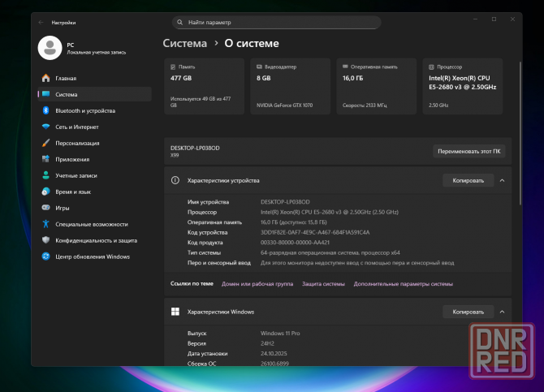Collapse the Характеристики устройства section chevron
The height and width of the screenshot is (392, 544).
coord(502,180)
